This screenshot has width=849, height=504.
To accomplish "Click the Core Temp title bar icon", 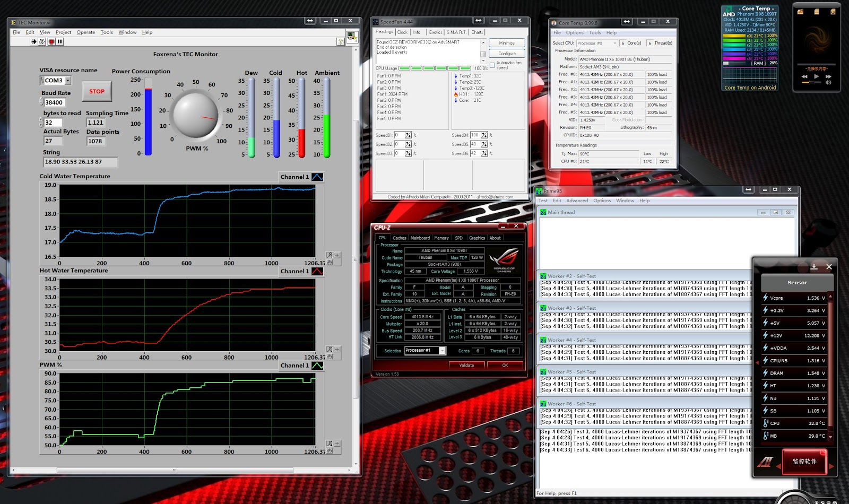I will click(x=554, y=23).
